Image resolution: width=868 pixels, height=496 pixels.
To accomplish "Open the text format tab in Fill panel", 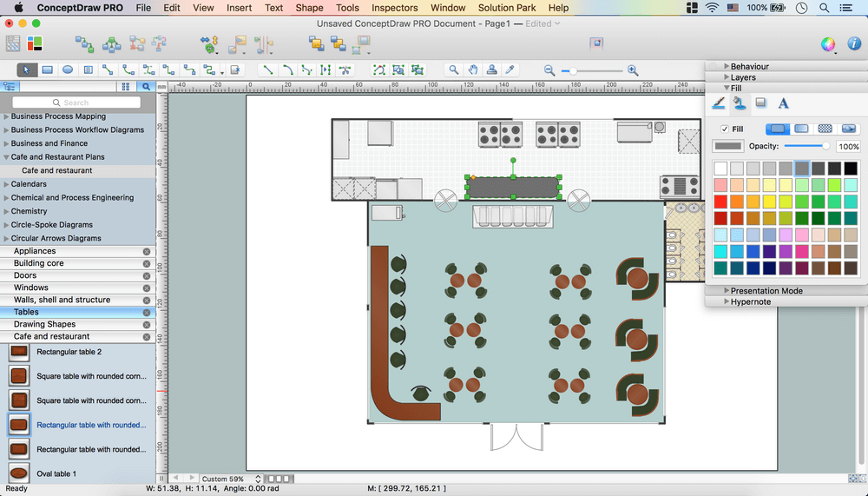I will (783, 103).
